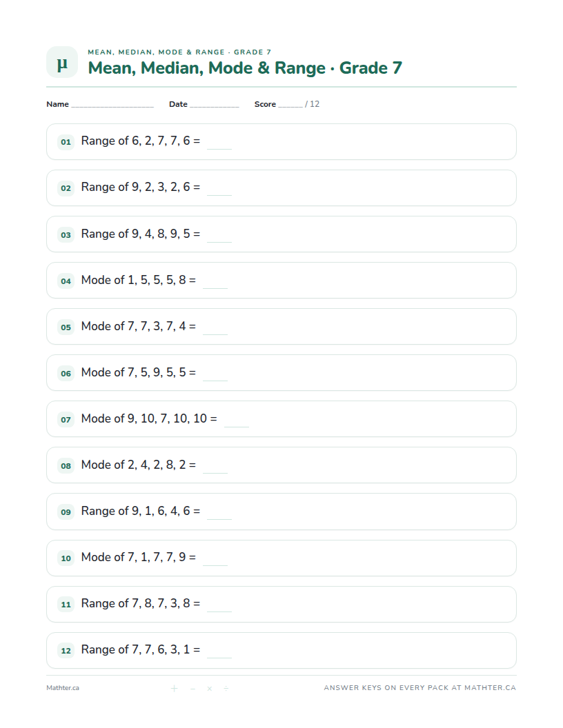563x728 pixels.
Task: Select the question text 'Mode of 7, 5, 9, 5, 5 ='
Action: 139,372
